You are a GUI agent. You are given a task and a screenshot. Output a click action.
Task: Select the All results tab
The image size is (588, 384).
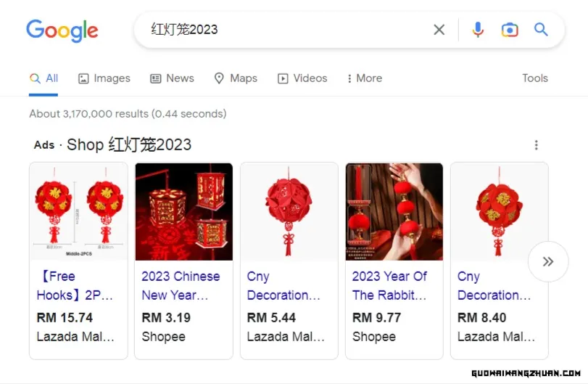coord(44,78)
